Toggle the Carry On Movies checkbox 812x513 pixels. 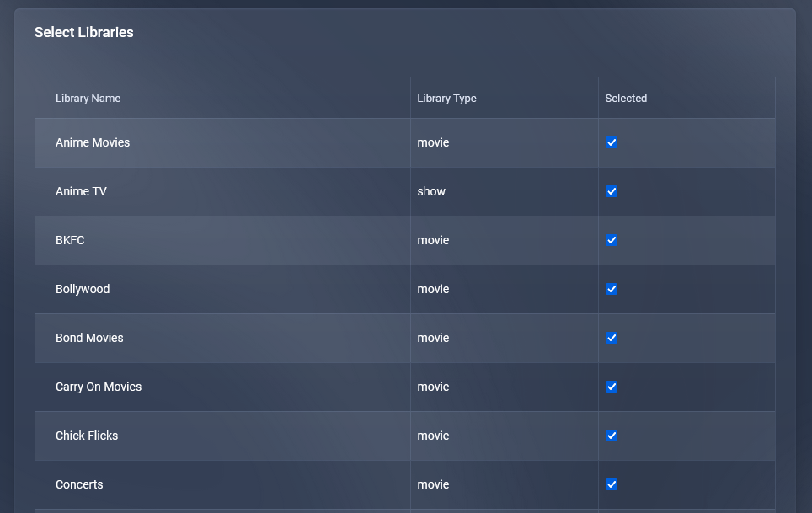point(612,387)
